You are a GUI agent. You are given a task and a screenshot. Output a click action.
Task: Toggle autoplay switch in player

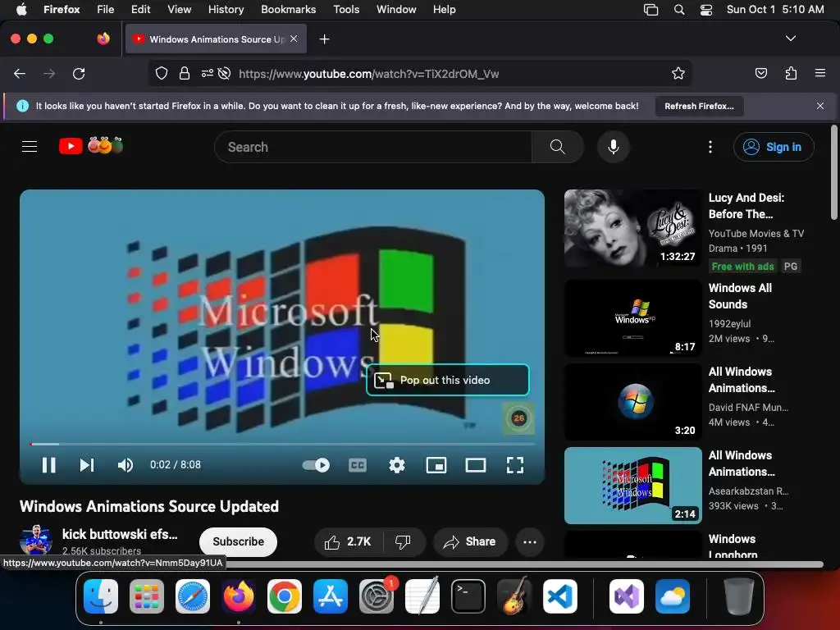tap(316, 465)
